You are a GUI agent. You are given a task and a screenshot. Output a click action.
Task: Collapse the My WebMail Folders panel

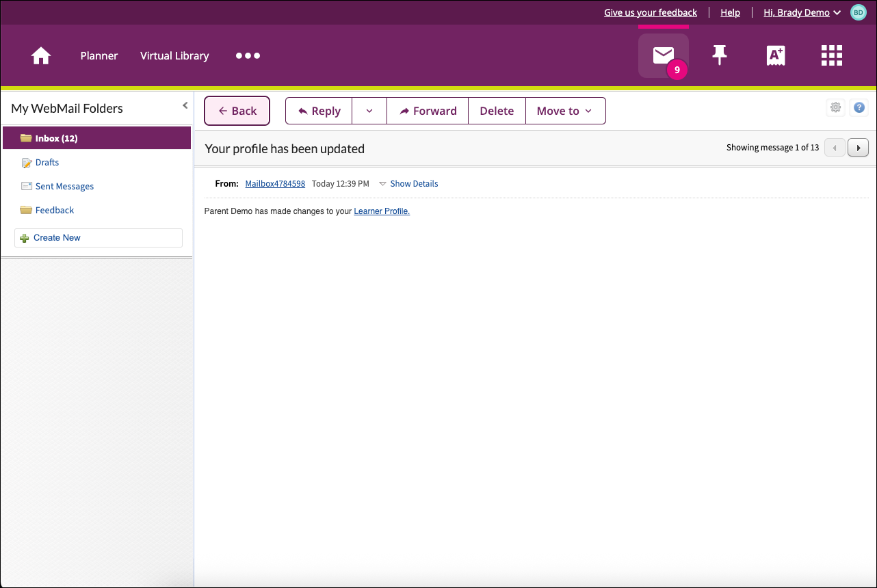[185, 105]
